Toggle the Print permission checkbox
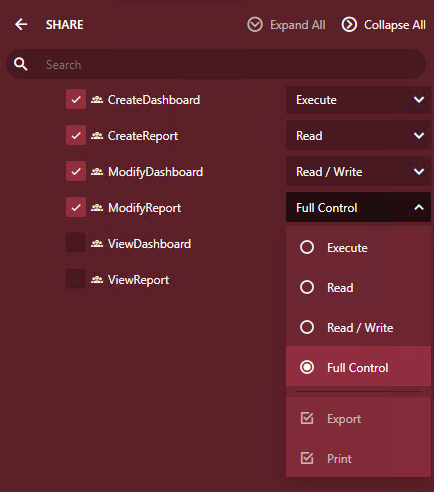 pos(307,458)
